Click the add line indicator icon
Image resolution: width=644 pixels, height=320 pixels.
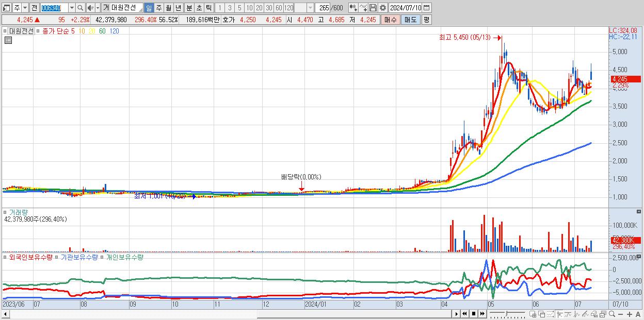(x=363, y=8)
